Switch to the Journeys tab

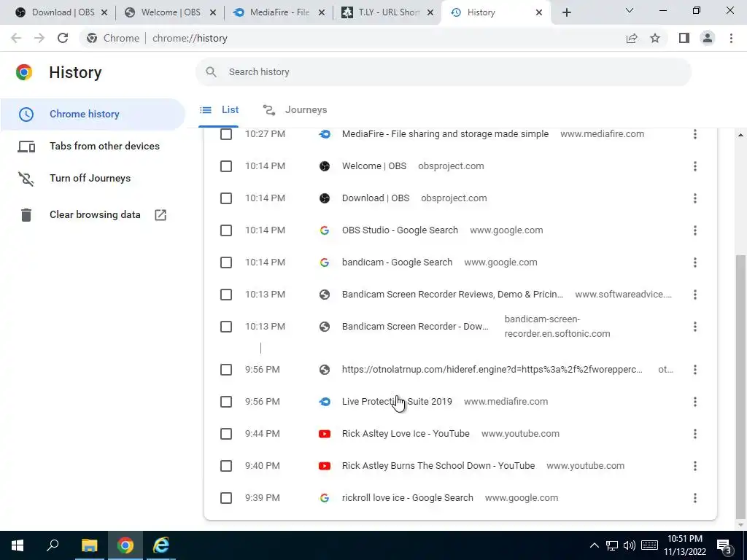(295, 110)
